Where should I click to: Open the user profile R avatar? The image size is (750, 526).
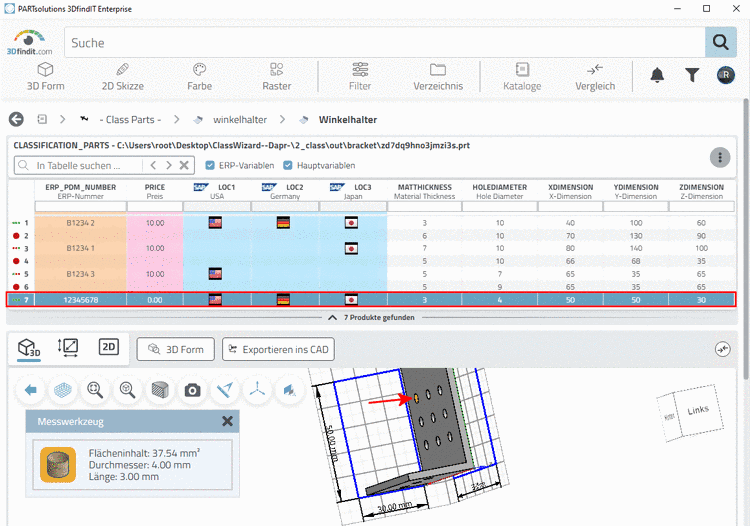point(726,75)
